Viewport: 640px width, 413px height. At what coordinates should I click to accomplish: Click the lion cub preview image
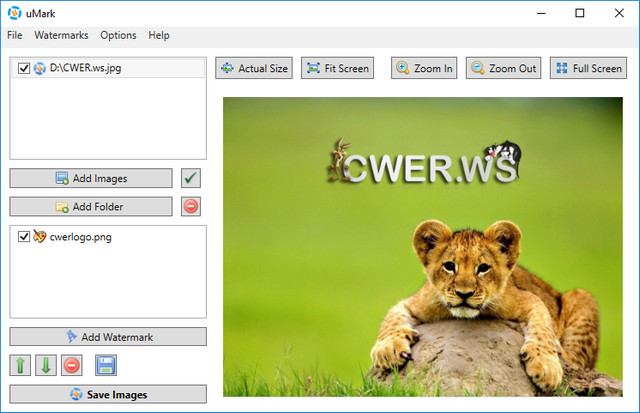point(424,247)
